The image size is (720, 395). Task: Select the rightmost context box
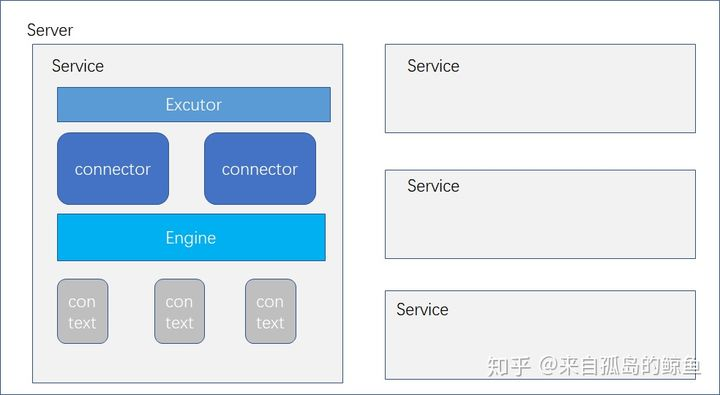pyautogui.click(x=270, y=311)
